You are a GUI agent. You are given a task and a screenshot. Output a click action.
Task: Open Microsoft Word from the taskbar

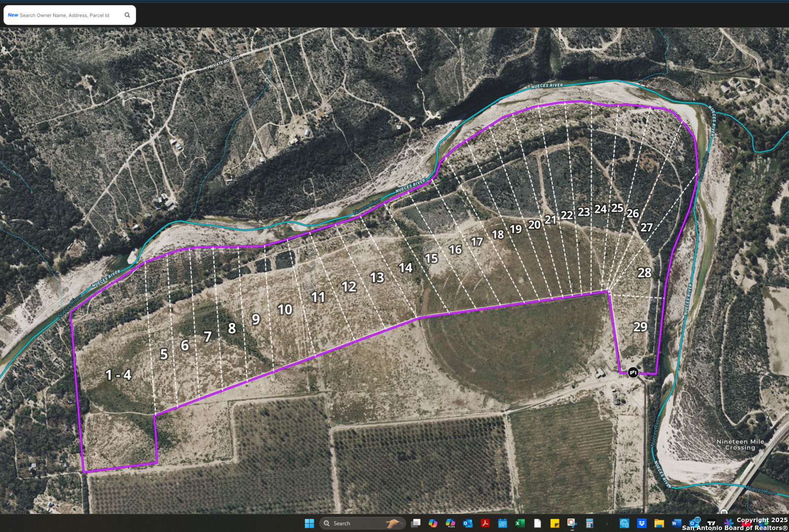676,523
